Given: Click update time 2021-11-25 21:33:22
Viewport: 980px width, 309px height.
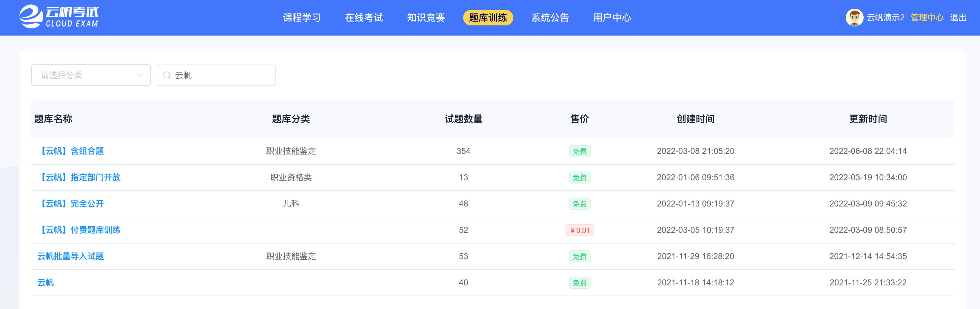Looking at the screenshot, I should (868, 282).
